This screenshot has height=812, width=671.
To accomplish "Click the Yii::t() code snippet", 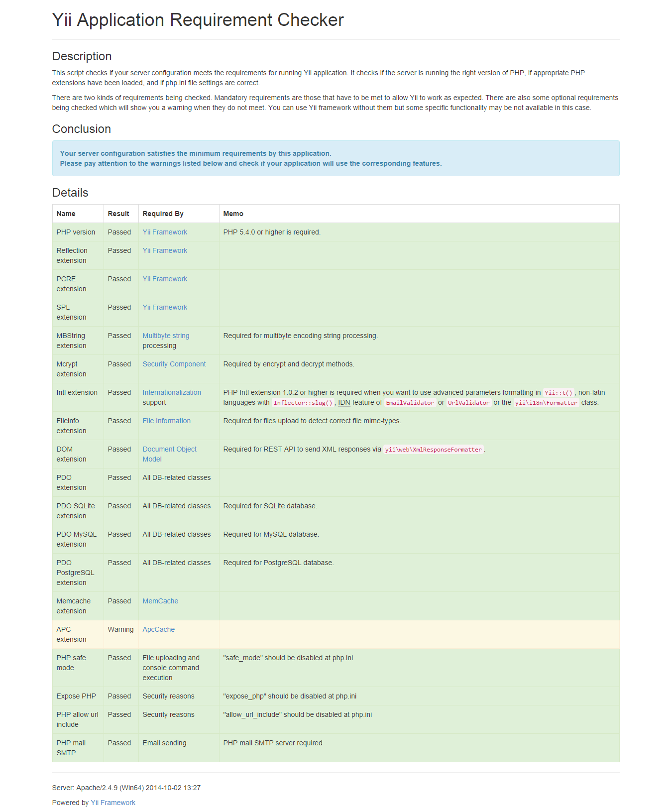I will [559, 393].
